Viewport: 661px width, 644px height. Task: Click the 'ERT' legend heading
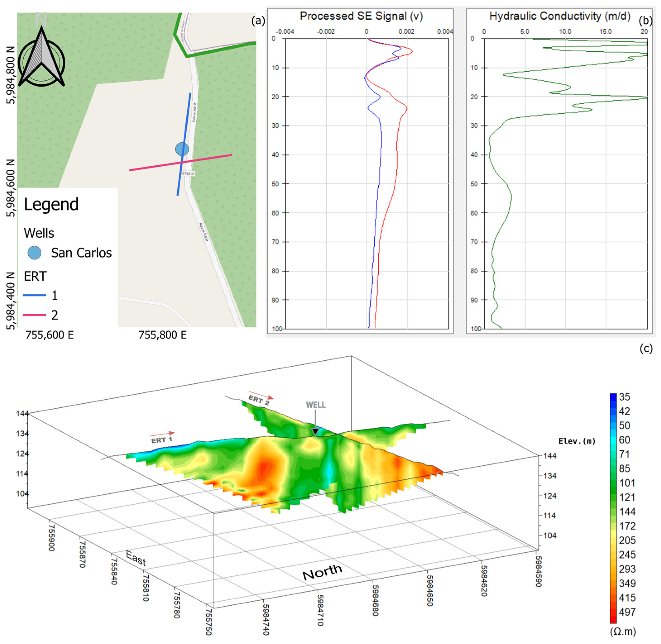pyautogui.click(x=35, y=276)
